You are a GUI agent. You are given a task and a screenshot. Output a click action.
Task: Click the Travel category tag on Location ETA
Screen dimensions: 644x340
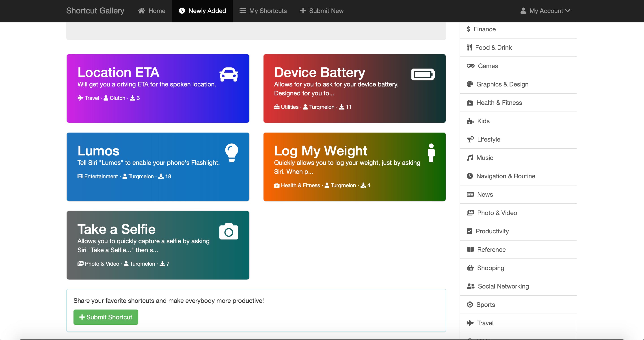88,98
